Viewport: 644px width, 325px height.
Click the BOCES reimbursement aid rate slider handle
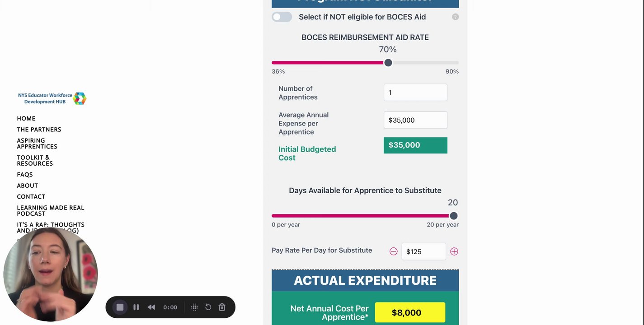[x=388, y=63]
